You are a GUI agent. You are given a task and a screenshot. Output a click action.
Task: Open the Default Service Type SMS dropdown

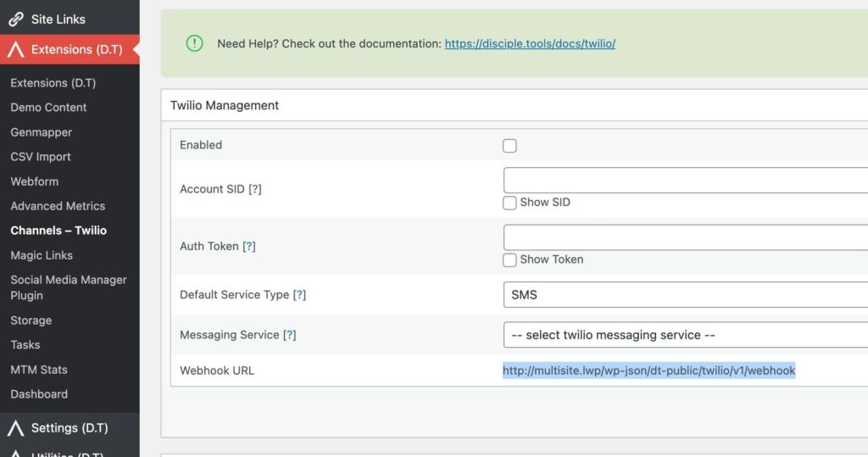coord(685,295)
